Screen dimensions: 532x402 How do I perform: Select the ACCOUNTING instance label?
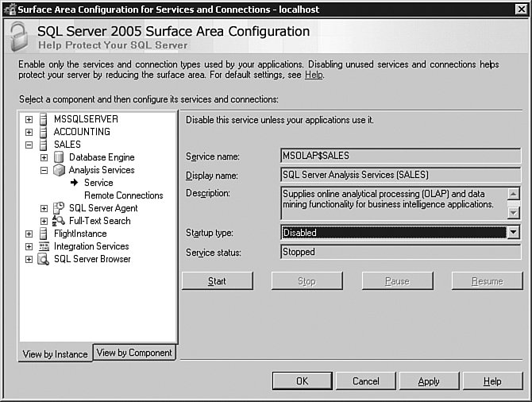click(82, 132)
